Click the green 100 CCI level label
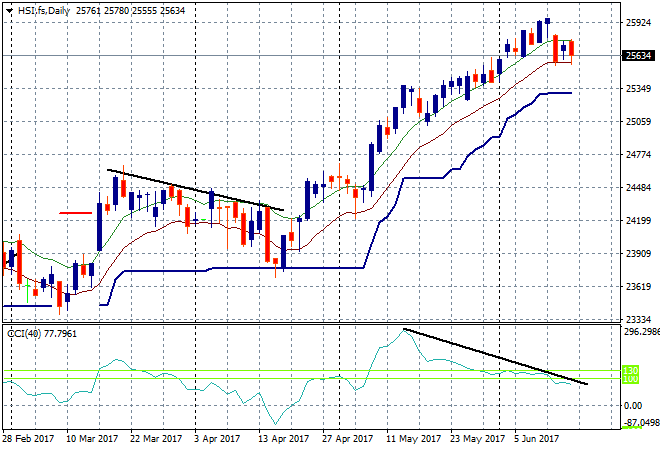660x450 pixels. pyautogui.click(x=630, y=379)
